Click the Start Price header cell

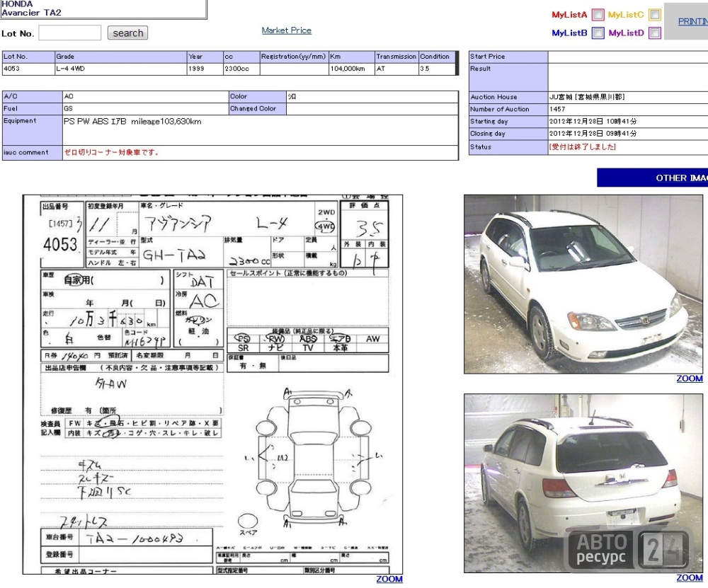click(508, 57)
